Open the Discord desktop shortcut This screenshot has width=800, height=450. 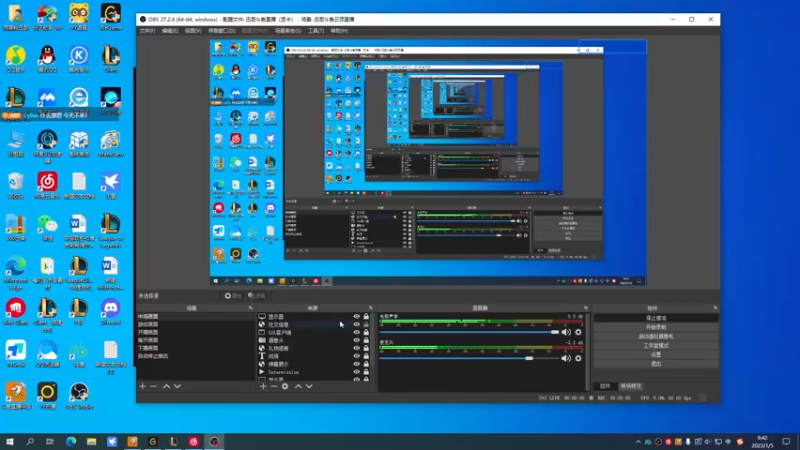coord(111,312)
